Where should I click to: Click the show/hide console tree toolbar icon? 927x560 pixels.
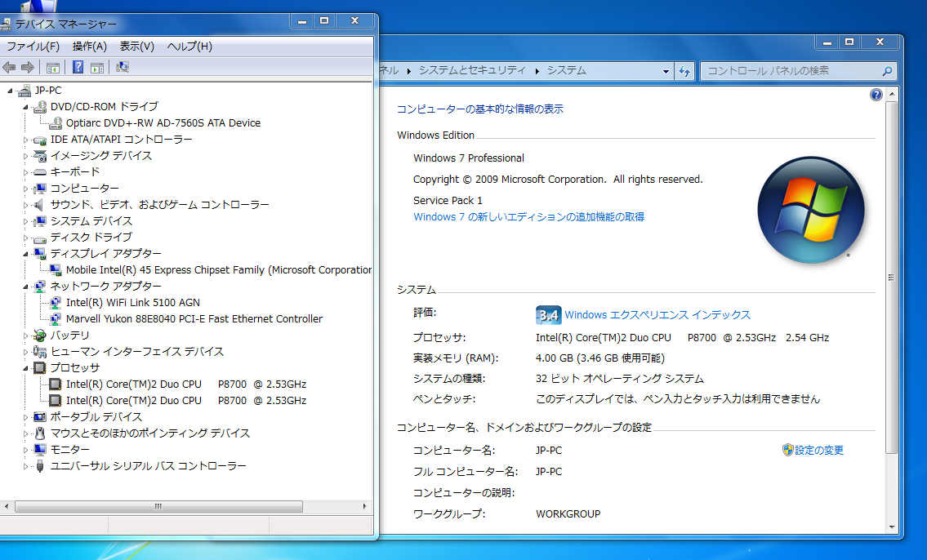52,67
